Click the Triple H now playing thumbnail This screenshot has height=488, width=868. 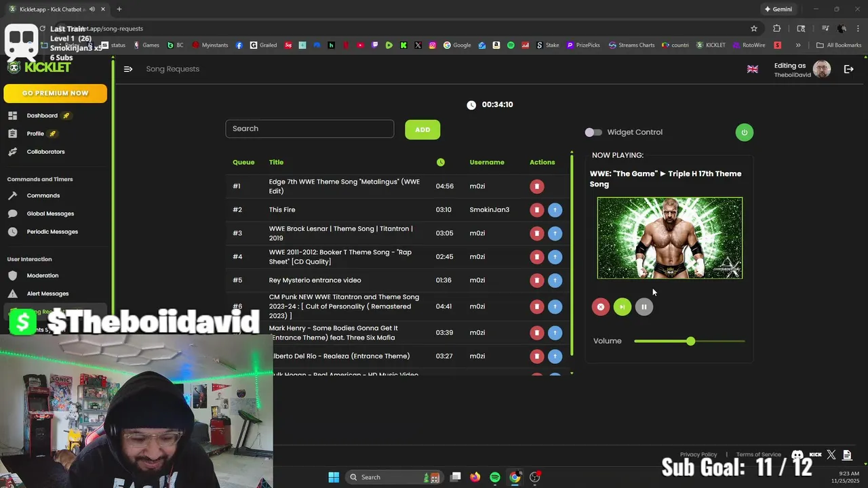click(x=670, y=238)
